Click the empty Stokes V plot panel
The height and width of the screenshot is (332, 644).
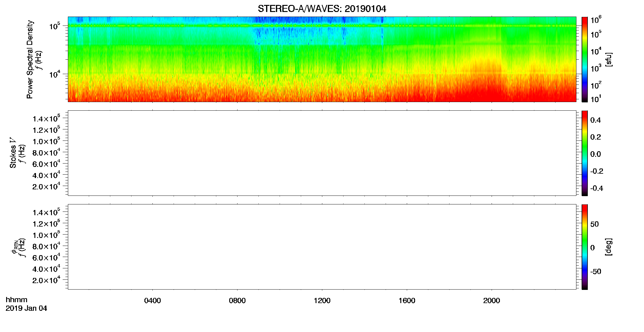[322, 153]
